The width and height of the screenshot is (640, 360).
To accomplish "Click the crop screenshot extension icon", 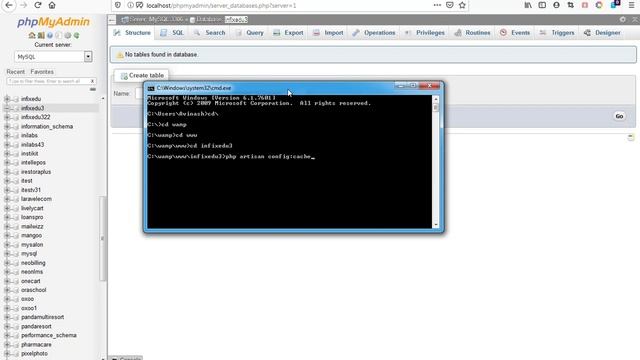I will [571, 5].
